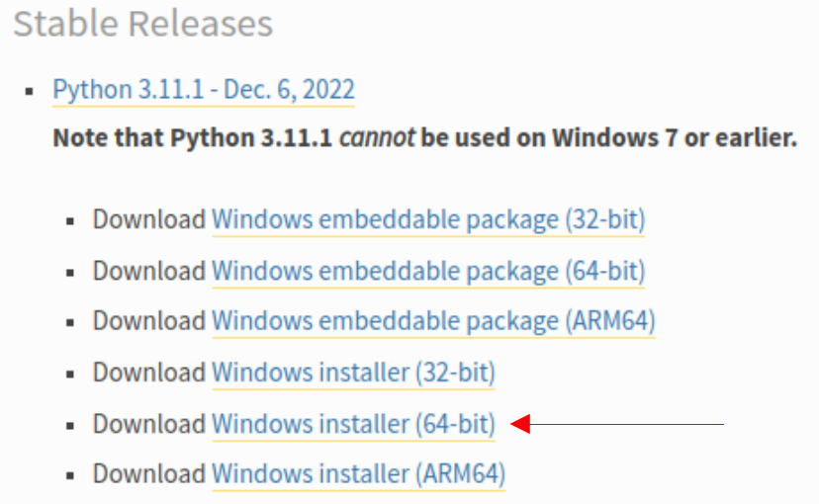Click the italic word "cannot" in the note
Image resolution: width=819 pixels, height=504 pixels.
(x=375, y=137)
